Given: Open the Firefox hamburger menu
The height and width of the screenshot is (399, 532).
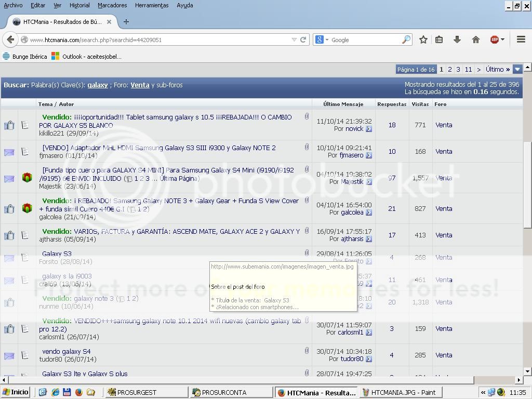Looking at the screenshot, I should pos(521,39).
